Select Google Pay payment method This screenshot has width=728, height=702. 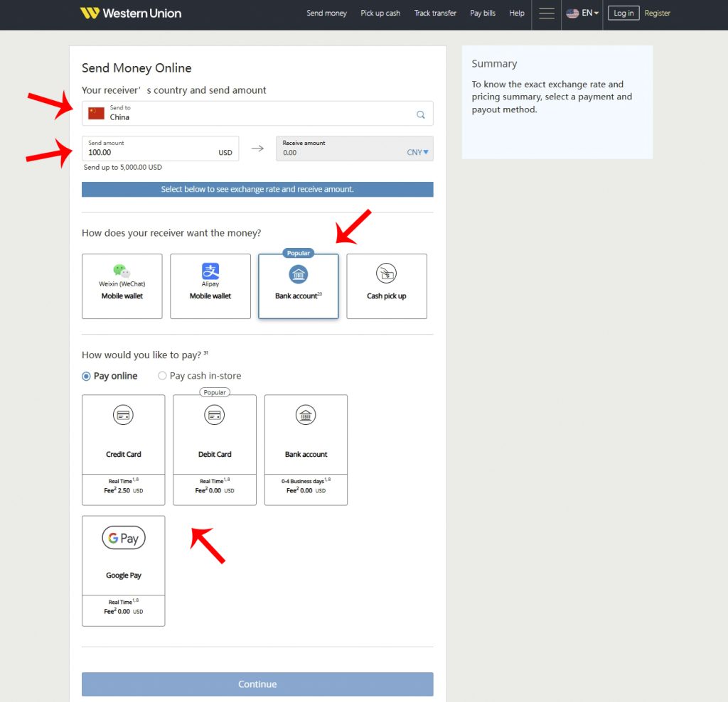click(124, 571)
